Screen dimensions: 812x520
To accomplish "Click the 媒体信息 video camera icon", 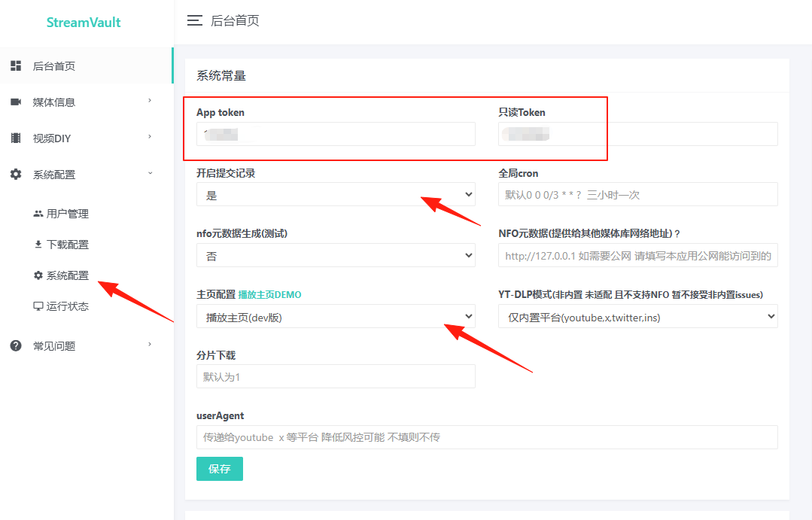I will (x=16, y=102).
